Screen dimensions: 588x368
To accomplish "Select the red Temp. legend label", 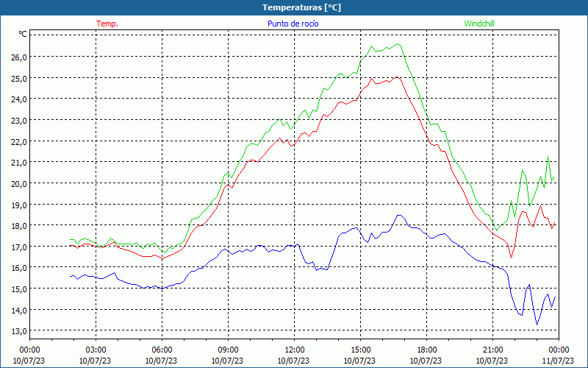I will click(107, 24).
